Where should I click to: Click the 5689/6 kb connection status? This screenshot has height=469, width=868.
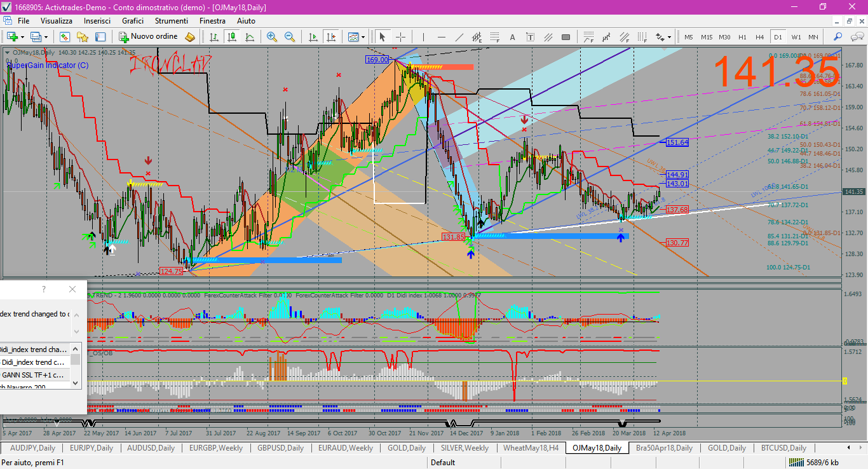[813, 462]
